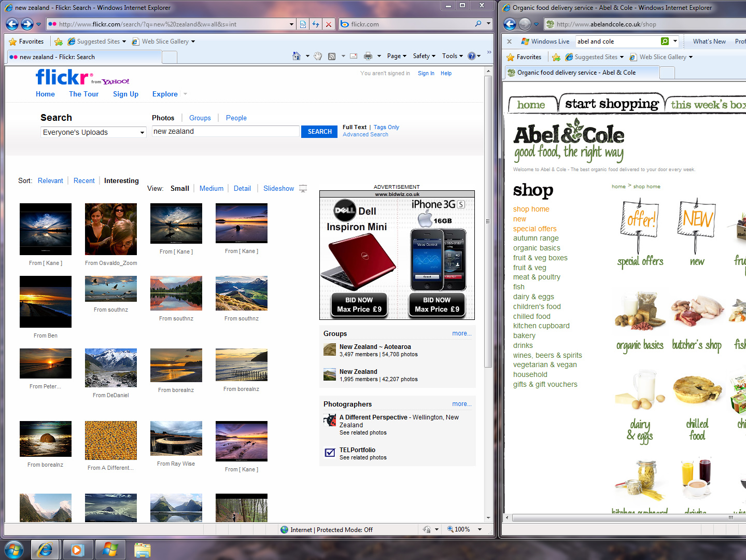Select the 'home' tab on Abel & Cole
Viewport: 746px width, 560px height.
[531, 105]
